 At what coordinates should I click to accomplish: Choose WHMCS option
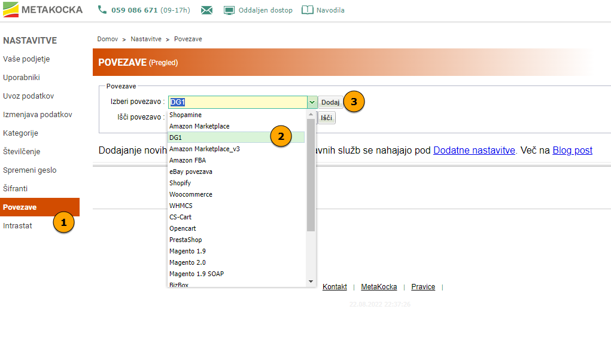tap(236, 206)
